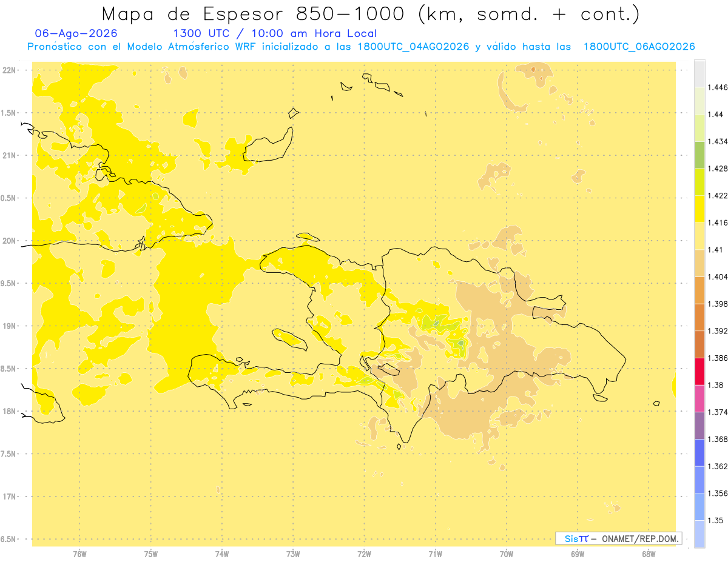This screenshot has height=562, width=728.
Task: Pick the bright yellow legend swatch between 1.416 and 1.422
Action: click(699, 209)
